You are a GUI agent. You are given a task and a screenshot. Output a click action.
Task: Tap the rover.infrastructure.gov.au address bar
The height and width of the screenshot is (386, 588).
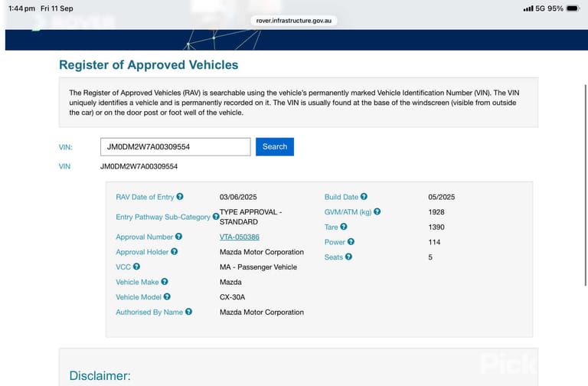coord(294,21)
